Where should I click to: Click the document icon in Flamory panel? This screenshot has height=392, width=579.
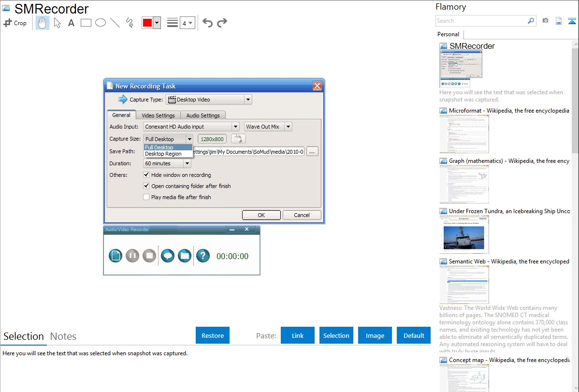point(559,21)
